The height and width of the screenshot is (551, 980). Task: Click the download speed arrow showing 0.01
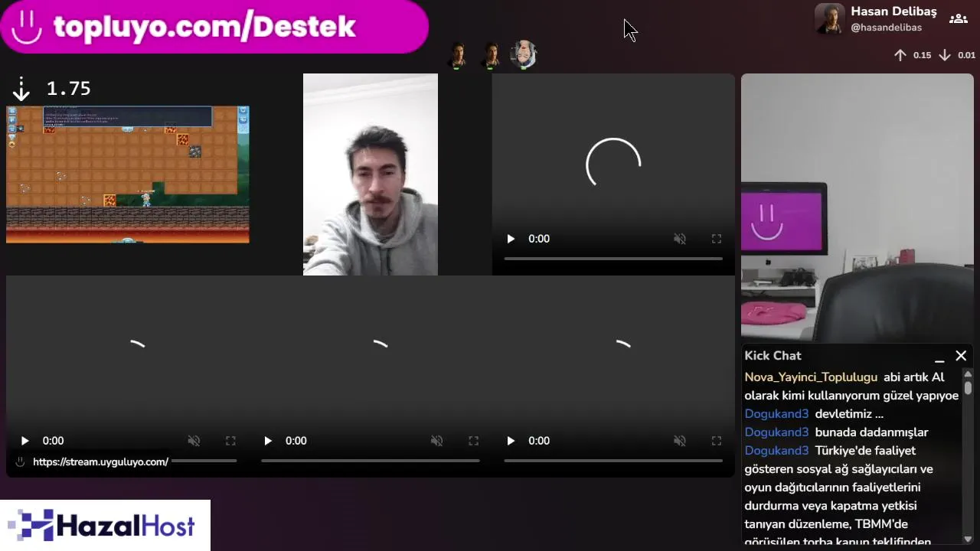click(945, 55)
